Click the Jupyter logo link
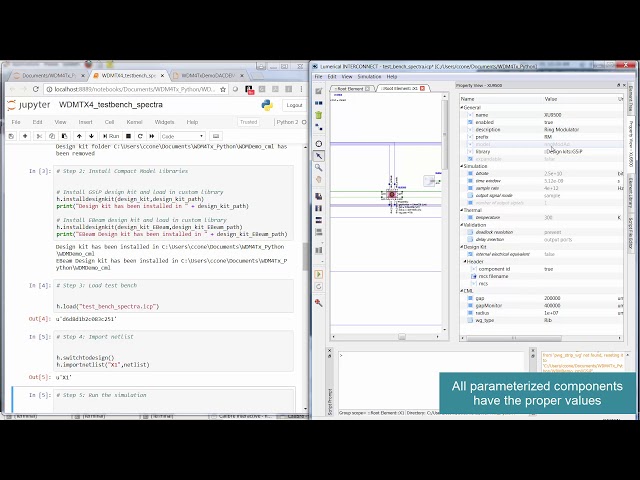Viewport: 640px width, 480px height. coord(29,105)
